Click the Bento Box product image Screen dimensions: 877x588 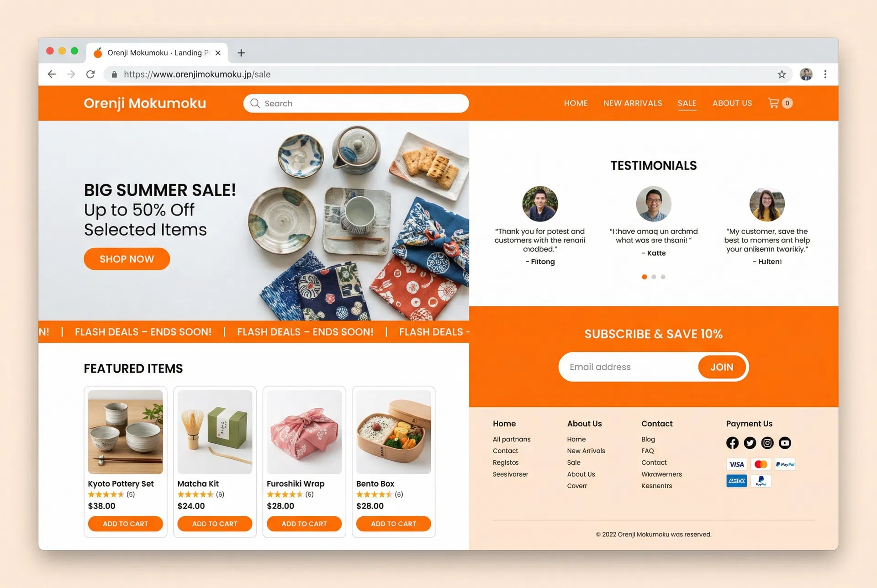point(393,432)
